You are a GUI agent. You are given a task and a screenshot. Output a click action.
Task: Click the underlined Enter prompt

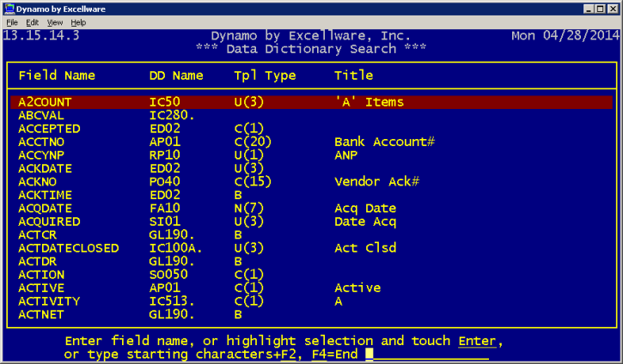coord(476,342)
